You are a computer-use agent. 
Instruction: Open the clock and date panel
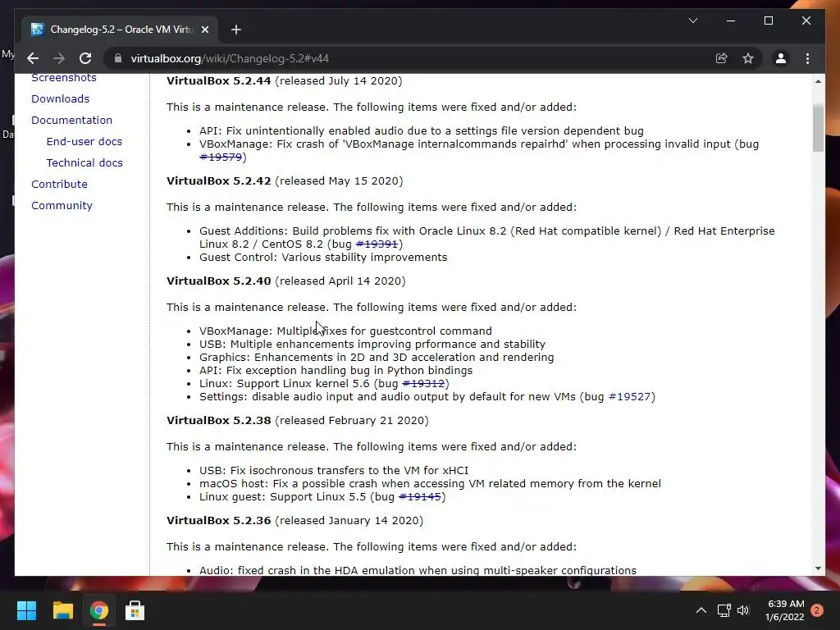tap(785, 610)
